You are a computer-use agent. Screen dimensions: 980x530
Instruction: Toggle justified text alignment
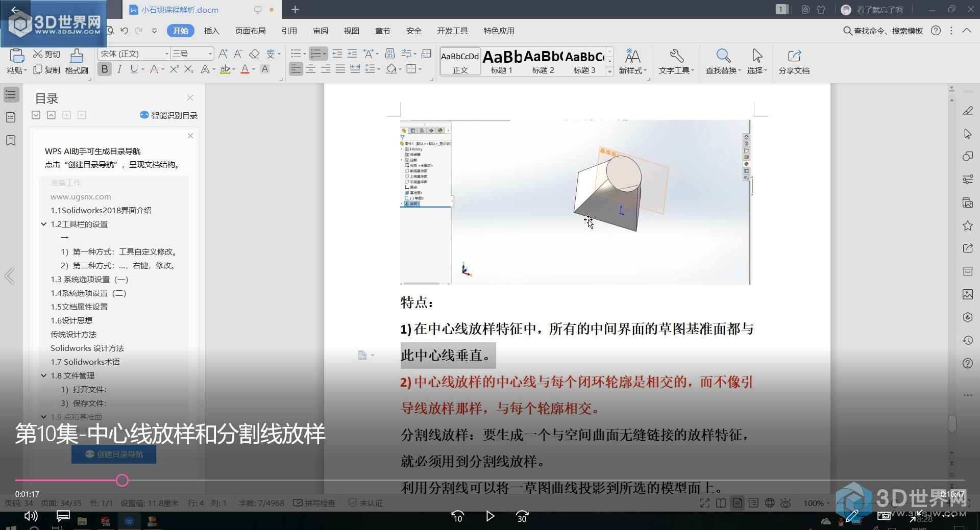[340, 69]
